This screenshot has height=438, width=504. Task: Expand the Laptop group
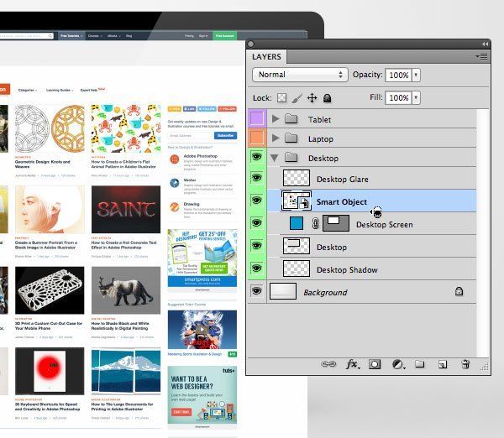(x=276, y=138)
